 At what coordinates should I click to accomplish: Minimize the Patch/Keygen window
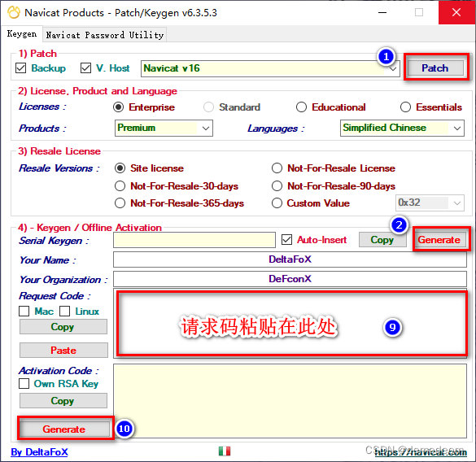point(382,12)
